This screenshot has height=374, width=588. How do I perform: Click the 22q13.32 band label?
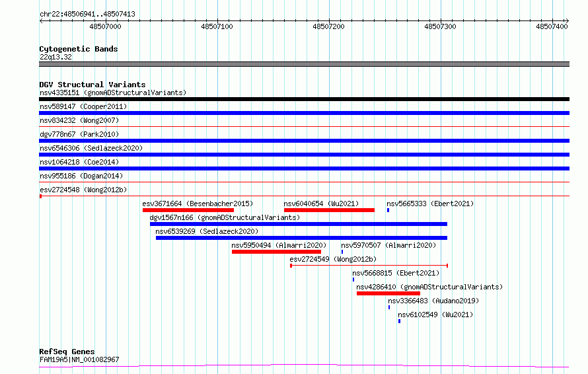tap(55, 57)
